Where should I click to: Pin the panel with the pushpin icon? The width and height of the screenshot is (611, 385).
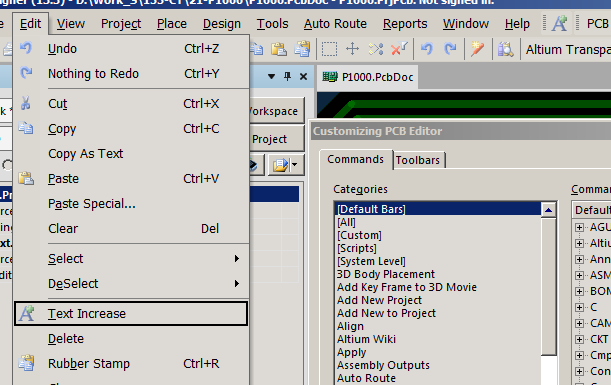click(288, 76)
